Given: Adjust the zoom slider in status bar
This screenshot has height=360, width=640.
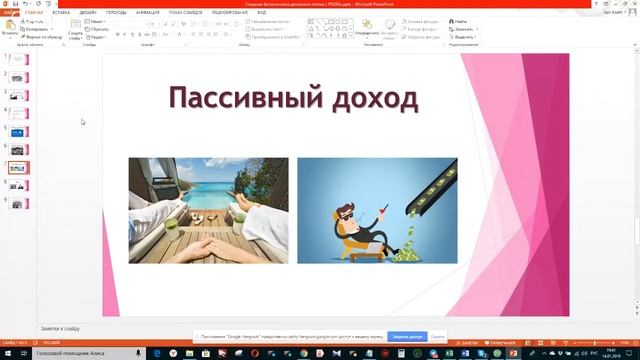Looking at the screenshot, I should (594, 343).
